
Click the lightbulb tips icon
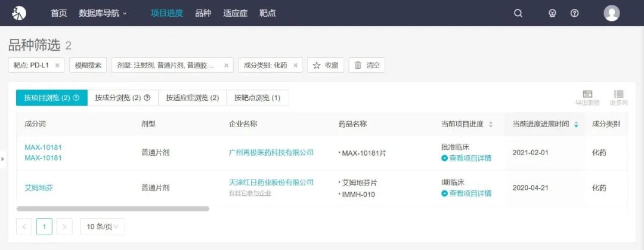[552, 13]
